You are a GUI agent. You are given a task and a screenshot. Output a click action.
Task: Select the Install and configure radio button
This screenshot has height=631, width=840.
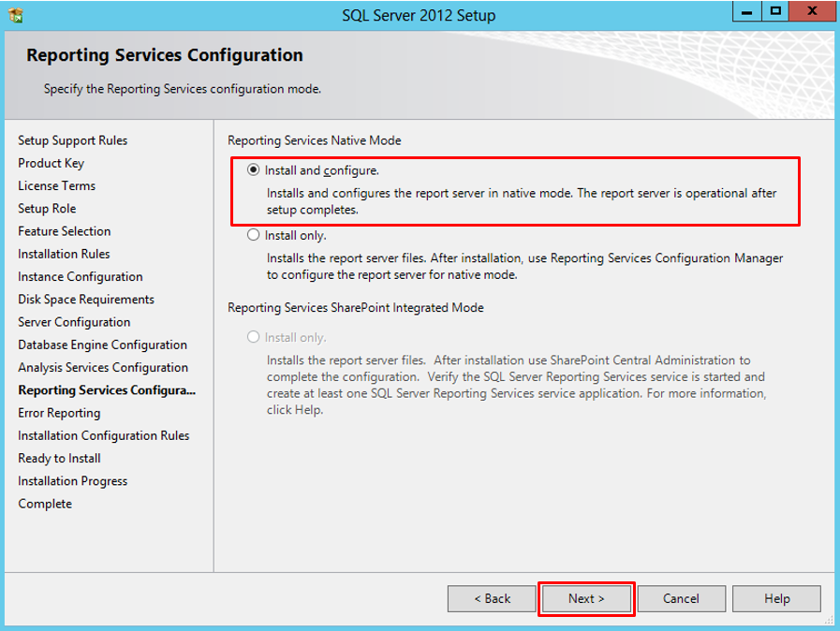pos(253,170)
